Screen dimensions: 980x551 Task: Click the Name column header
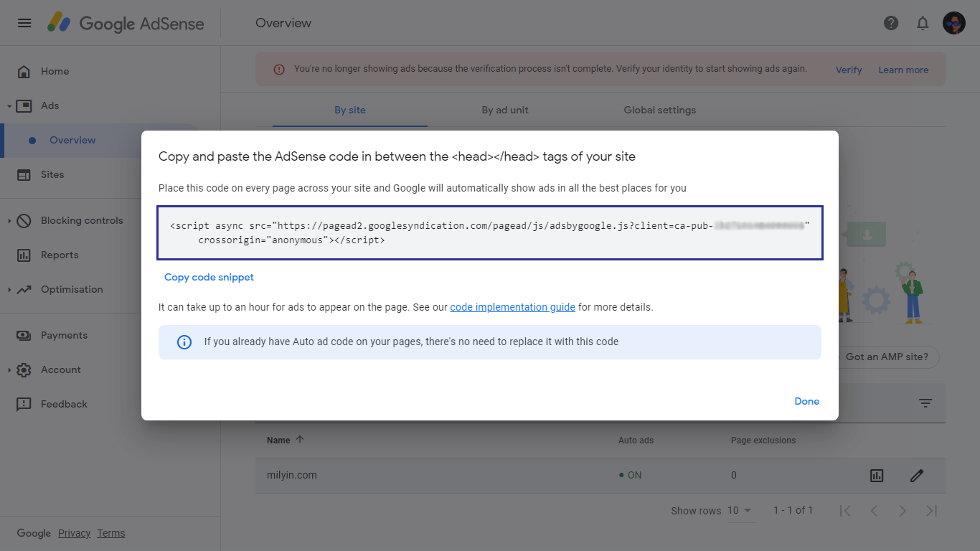[x=278, y=440]
